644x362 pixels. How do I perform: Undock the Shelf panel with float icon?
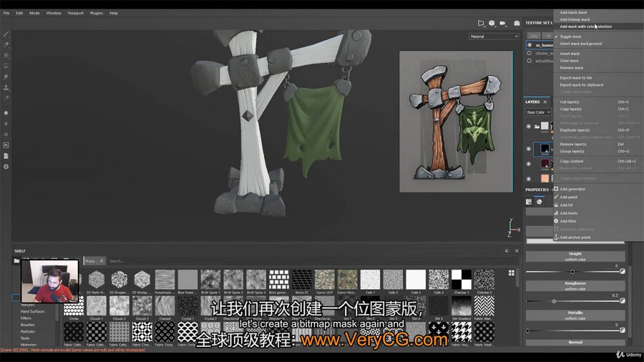(507, 251)
